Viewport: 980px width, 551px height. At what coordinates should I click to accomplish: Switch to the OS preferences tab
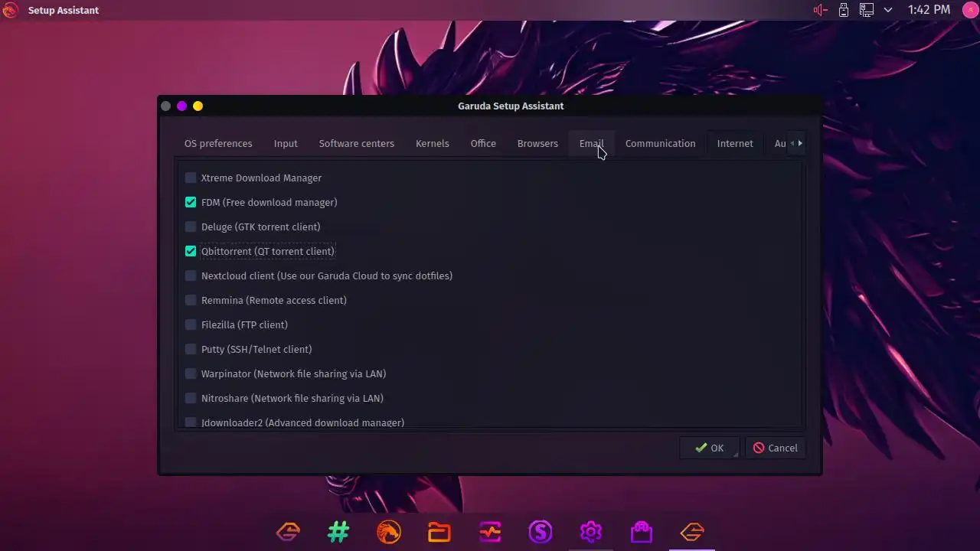coord(218,143)
